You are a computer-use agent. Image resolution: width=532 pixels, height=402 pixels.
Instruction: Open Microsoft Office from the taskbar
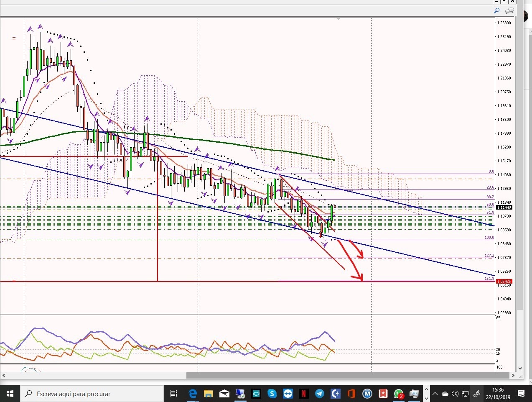click(351, 394)
